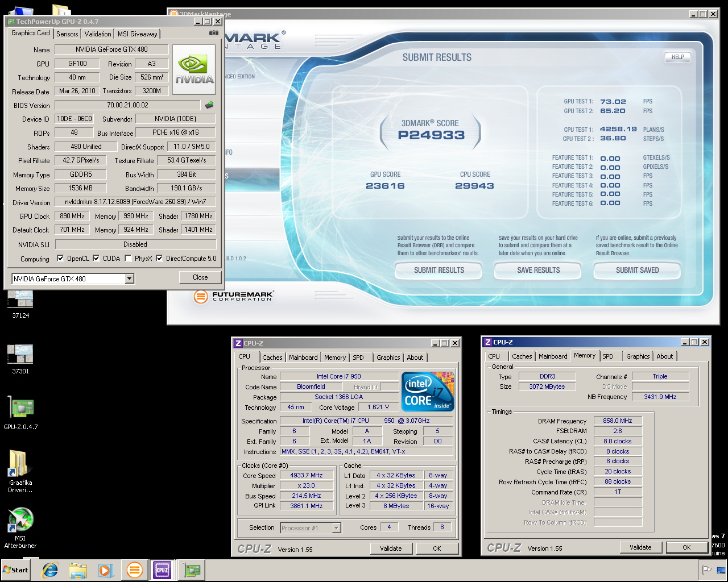Click the CAS# Latency 8.0 clocks value
Screen dimensions: 728x582
pos(618,441)
